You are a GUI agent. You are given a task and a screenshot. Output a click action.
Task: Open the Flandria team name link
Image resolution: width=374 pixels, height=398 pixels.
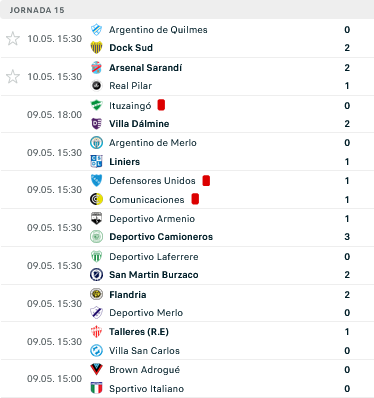[128, 295]
